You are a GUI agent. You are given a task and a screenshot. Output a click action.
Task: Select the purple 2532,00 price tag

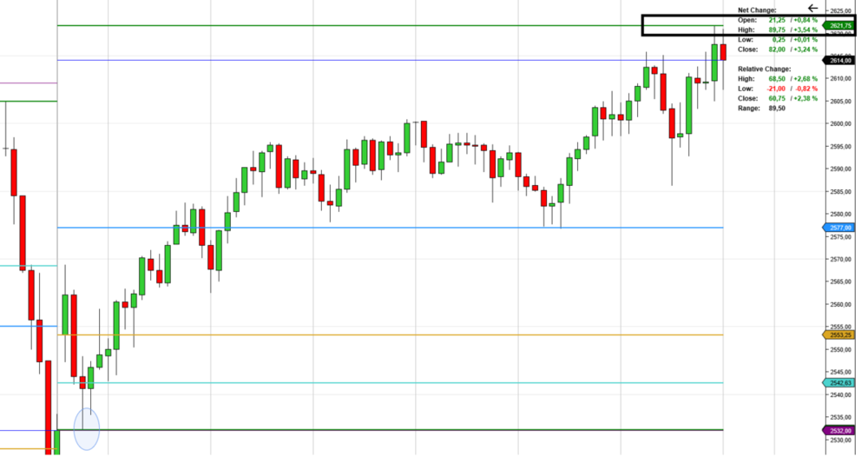tap(838, 431)
